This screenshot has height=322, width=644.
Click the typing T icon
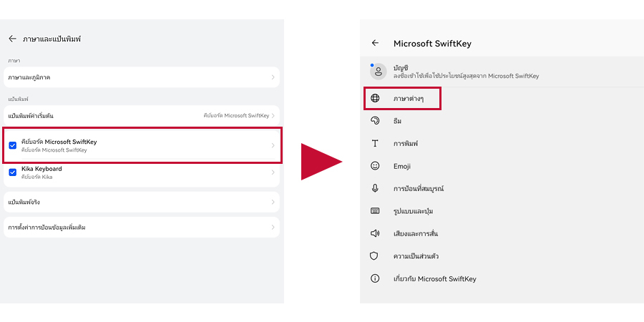[375, 143]
